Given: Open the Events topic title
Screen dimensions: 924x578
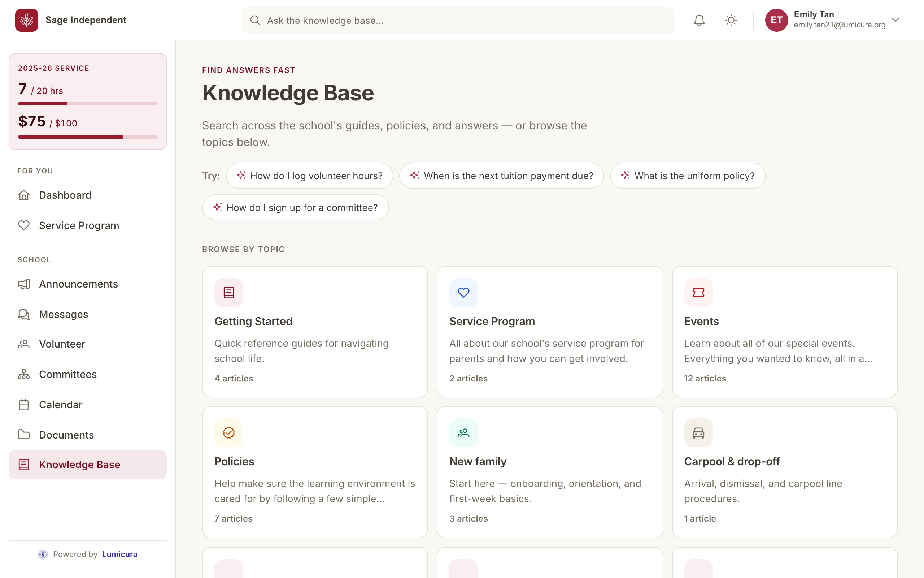Looking at the screenshot, I should click(x=701, y=321).
